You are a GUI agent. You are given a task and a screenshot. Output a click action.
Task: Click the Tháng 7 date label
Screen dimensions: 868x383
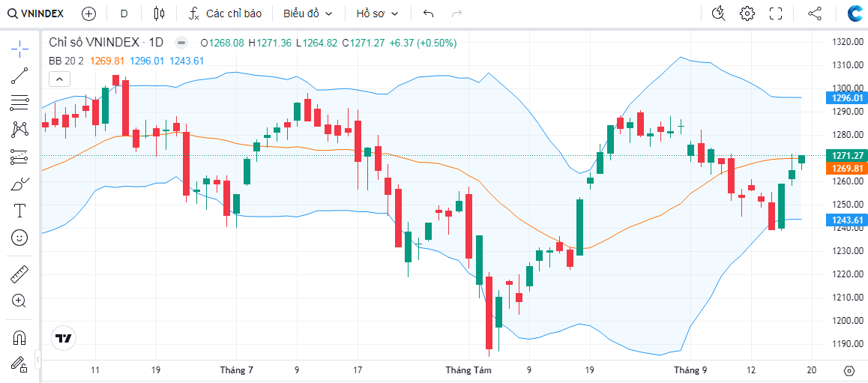pyautogui.click(x=236, y=370)
